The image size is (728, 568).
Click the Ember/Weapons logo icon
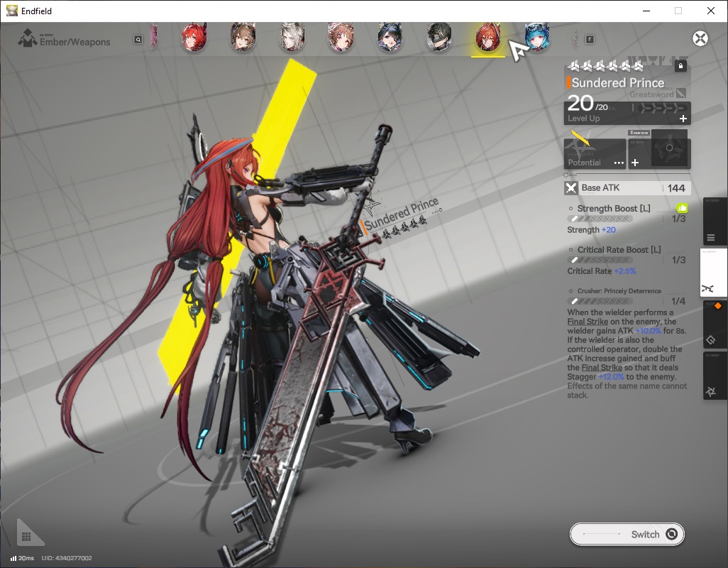click(x=28, y=38)
